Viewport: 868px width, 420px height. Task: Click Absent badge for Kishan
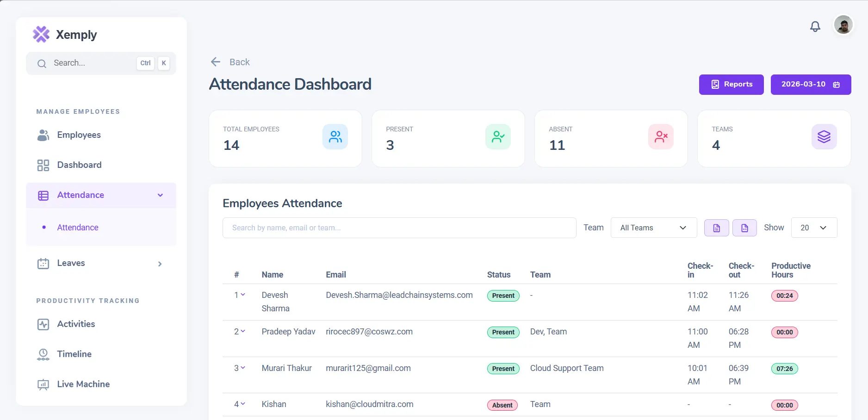[x=502, y=405]
